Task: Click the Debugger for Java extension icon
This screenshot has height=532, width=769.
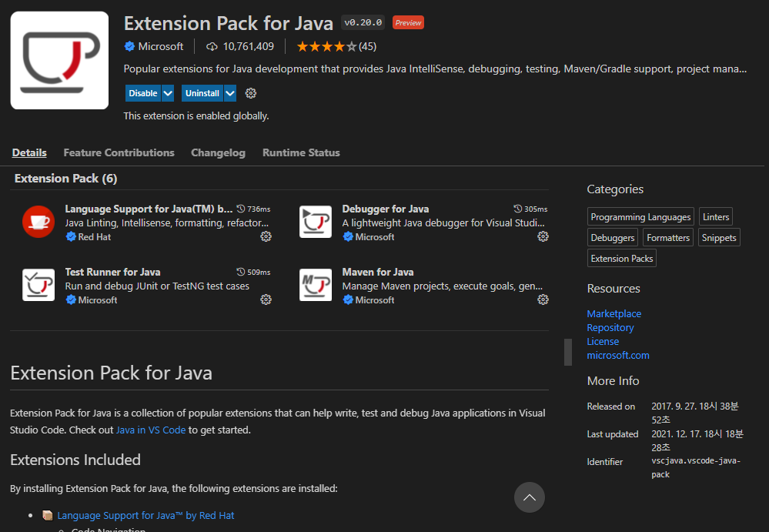Action: click(x=316, y=222)
